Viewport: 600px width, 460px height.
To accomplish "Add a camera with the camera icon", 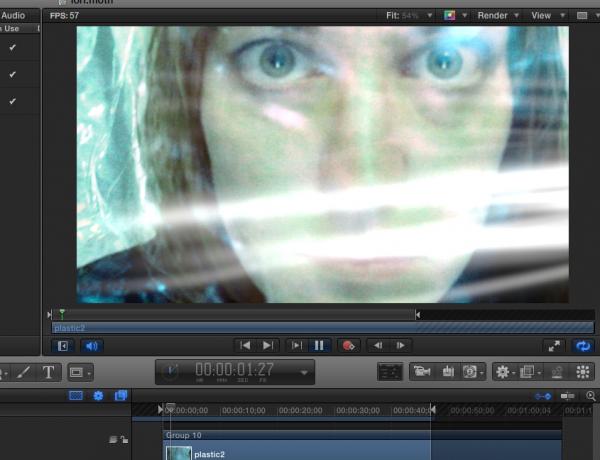I will pos(422,372).
